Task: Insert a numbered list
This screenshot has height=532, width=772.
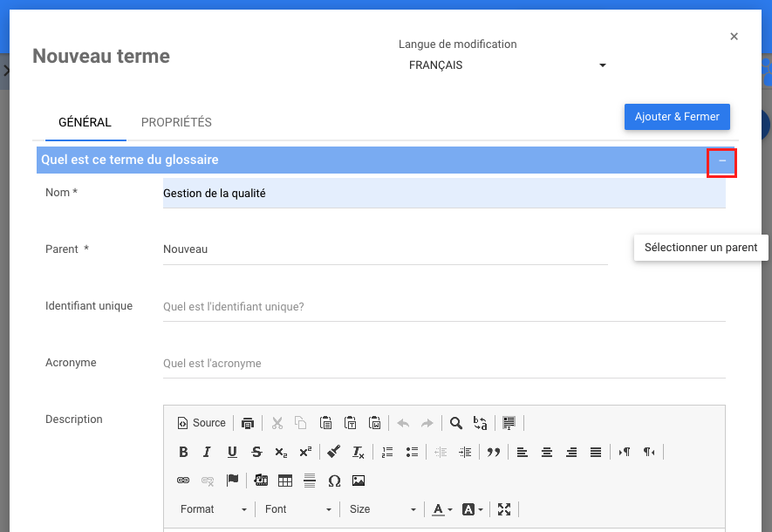Action: click(x=387, y=452)
